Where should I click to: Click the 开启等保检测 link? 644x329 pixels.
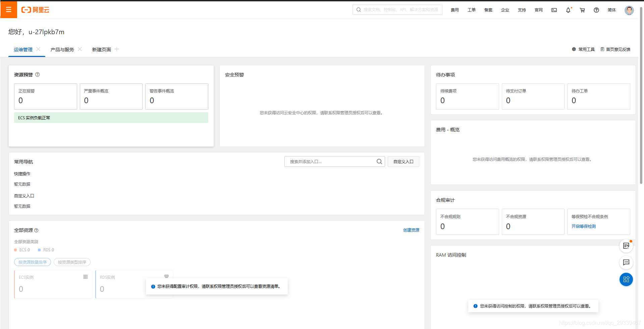(x=584, y=226)
